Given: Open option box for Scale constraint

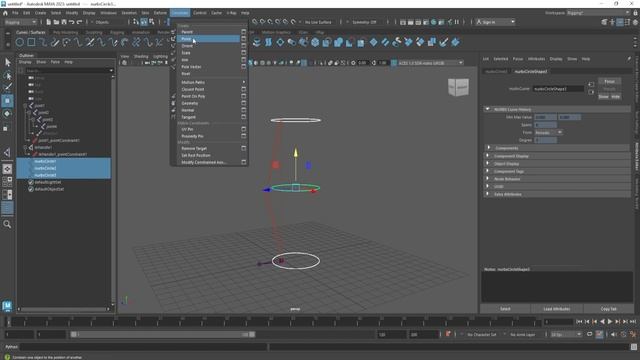Looking at the screenshot, I should [244, 53].
